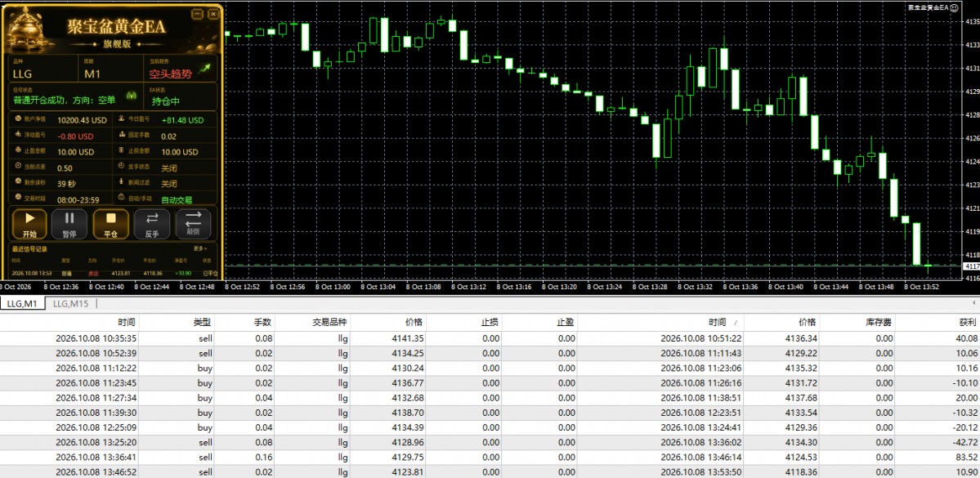The height and width of the screenshot is (478, 980).
Task: Click the current price label 4117
Action: (972, 266)
